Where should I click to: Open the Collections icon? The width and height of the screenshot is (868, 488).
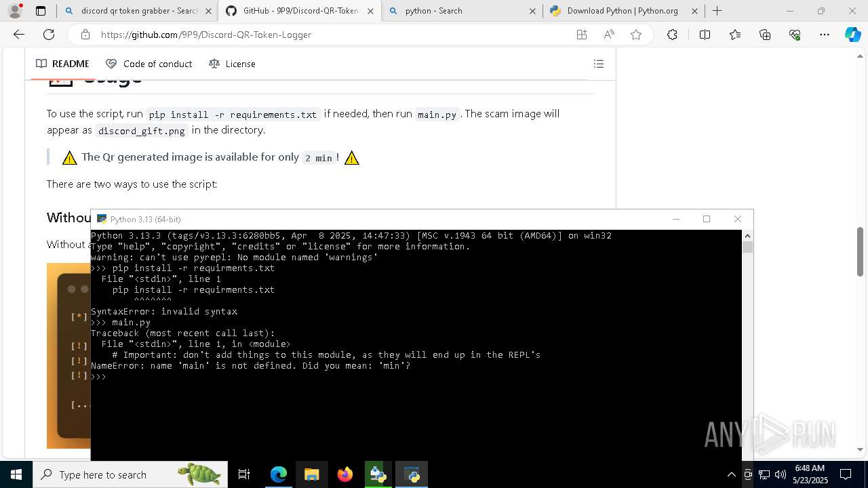pyautogui.click(x=765, y=35)
